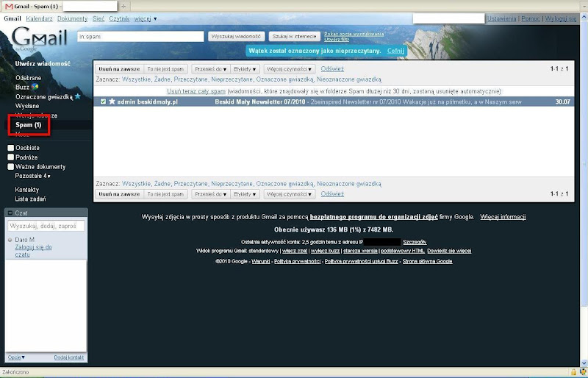Screen dimensions: 588x378
Task: Click bottom To nie jest spam button
Action: point(165,194)
